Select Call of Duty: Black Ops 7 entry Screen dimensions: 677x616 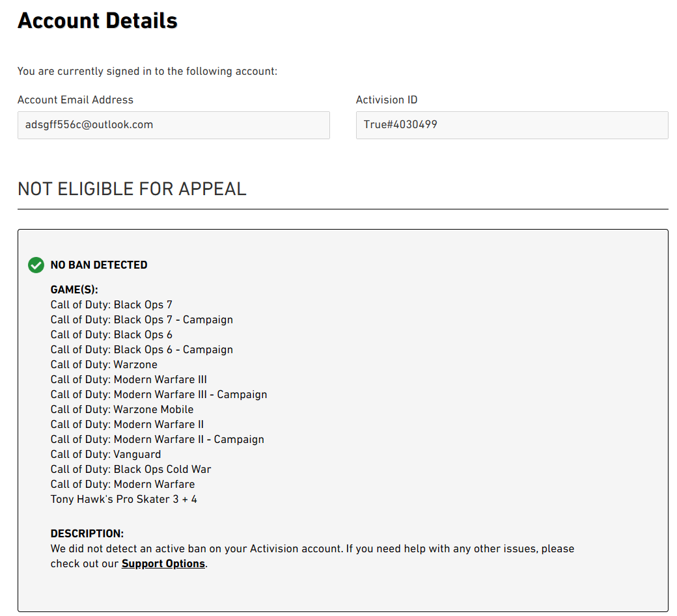click(111, 304)
